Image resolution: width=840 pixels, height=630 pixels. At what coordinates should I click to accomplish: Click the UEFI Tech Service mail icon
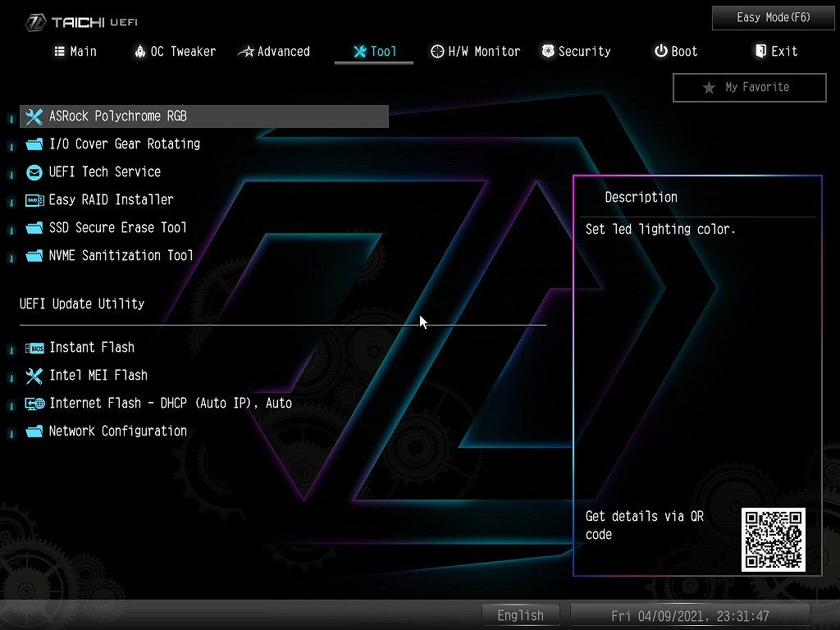[x=34, y=172]
